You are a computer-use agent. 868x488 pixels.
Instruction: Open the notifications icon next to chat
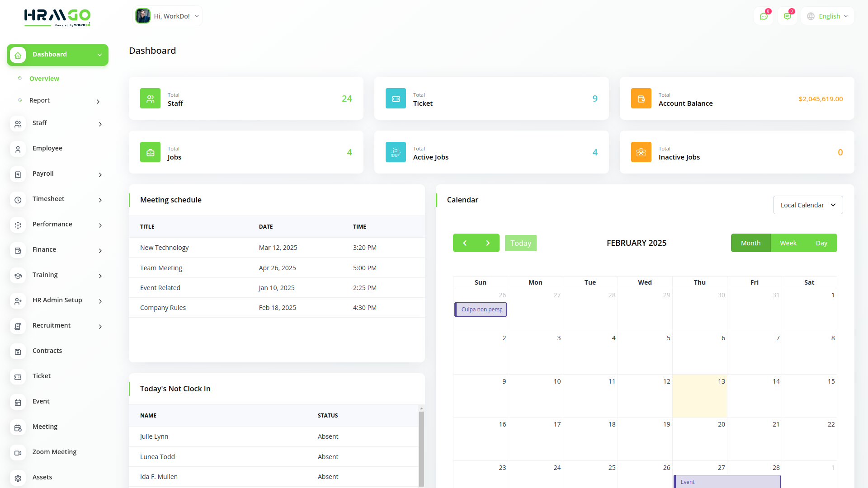tap(787, 16)
